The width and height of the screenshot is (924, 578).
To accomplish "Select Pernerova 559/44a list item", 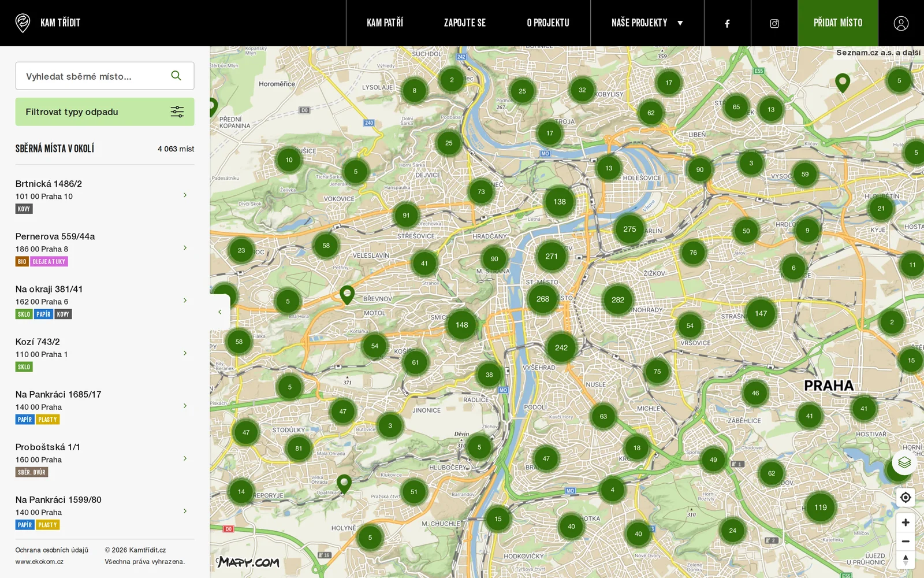I will point(105,249).
